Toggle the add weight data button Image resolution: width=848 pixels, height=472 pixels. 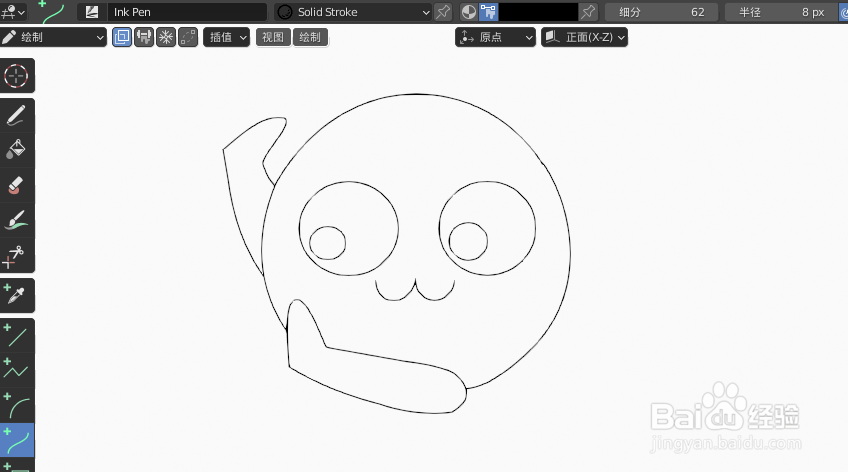tap(144, 37)
